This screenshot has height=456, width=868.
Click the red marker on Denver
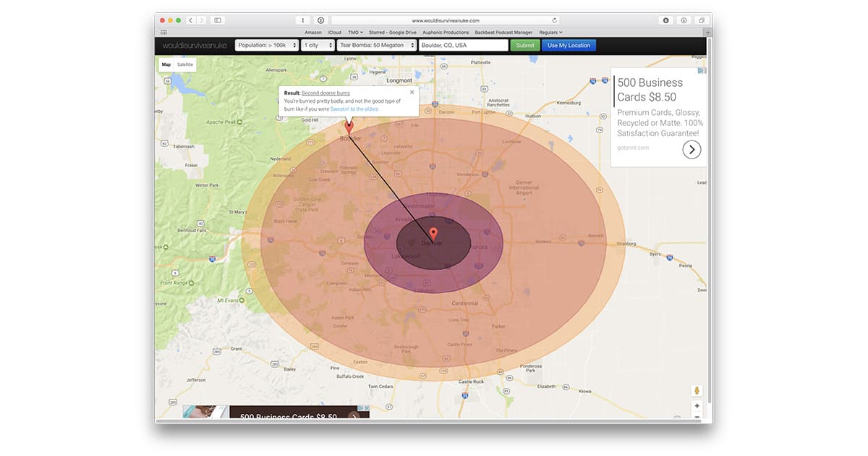coord(434,234)
